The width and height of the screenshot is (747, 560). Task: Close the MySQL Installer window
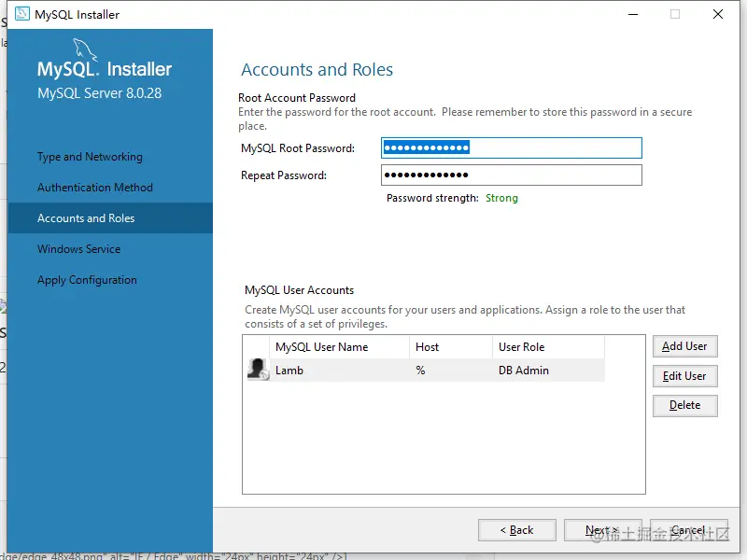click(x=718, y=14)
